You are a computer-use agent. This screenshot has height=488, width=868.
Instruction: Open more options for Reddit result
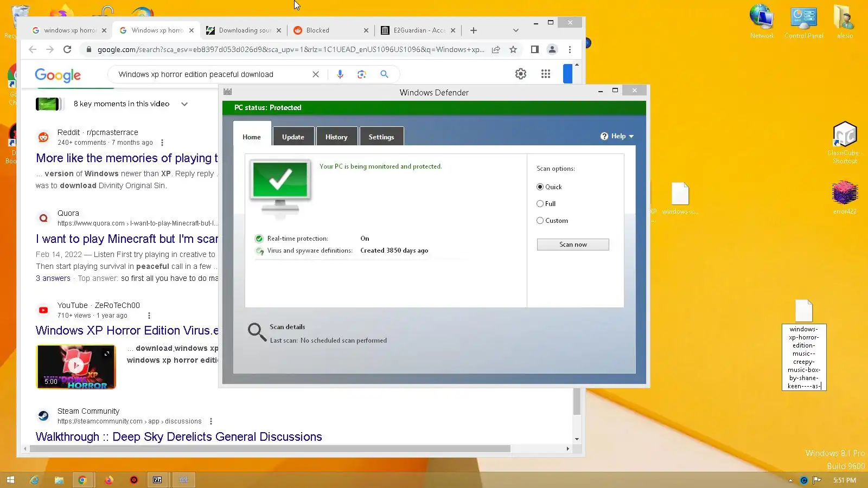pos(162,143)
